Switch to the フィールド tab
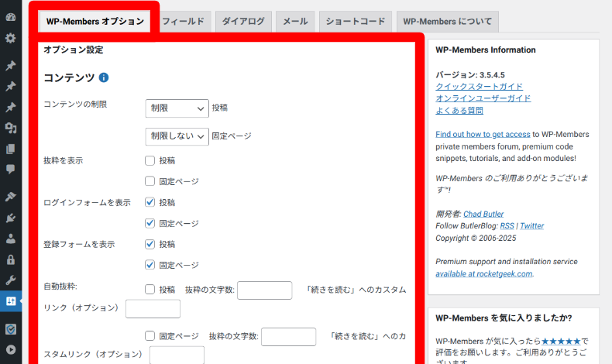 click(183, 22)
